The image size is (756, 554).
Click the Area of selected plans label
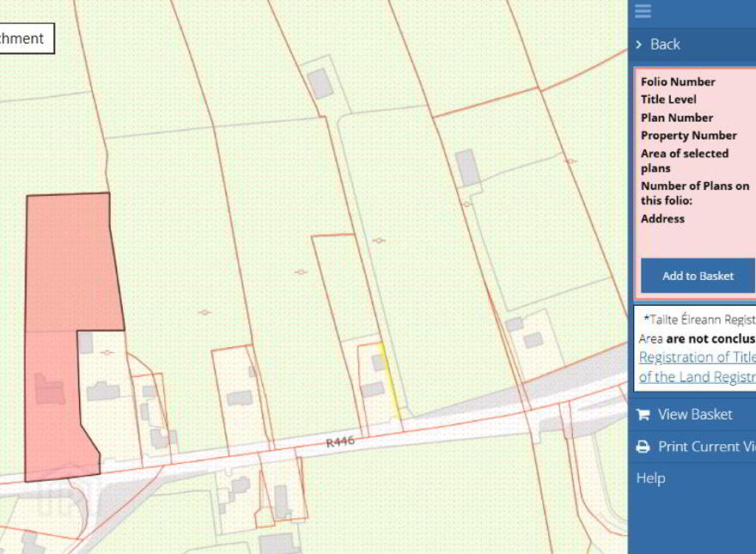pyautogui.click(x=684, y=161)
